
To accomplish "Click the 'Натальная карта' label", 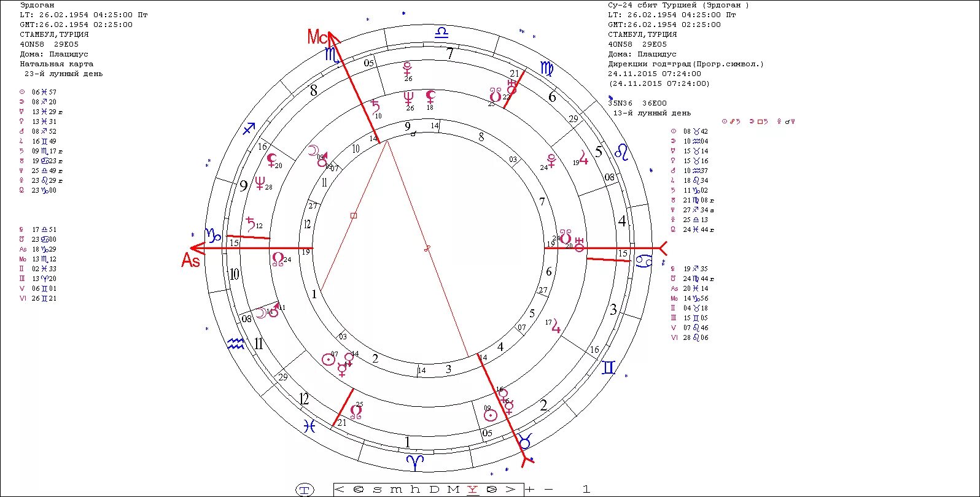I will click(56, 64).
